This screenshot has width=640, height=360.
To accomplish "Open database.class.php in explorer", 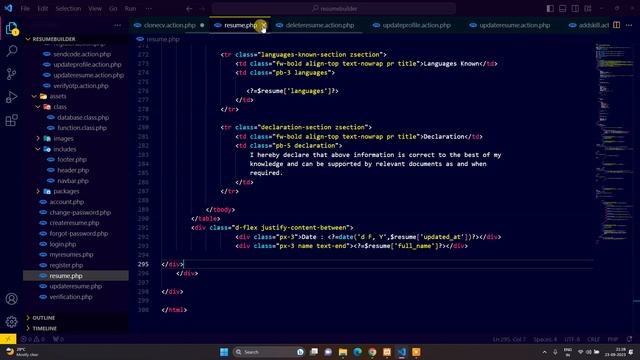I will coord(83,118).
